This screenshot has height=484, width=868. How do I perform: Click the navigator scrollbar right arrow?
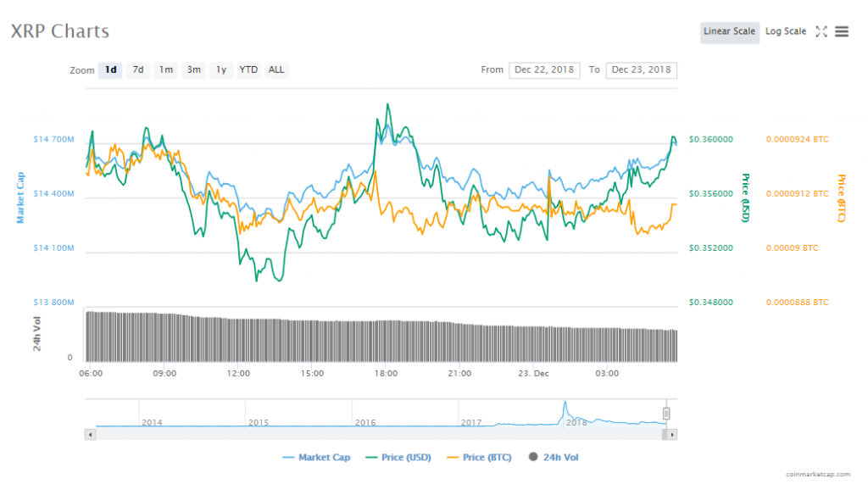[x=672, y=434]
